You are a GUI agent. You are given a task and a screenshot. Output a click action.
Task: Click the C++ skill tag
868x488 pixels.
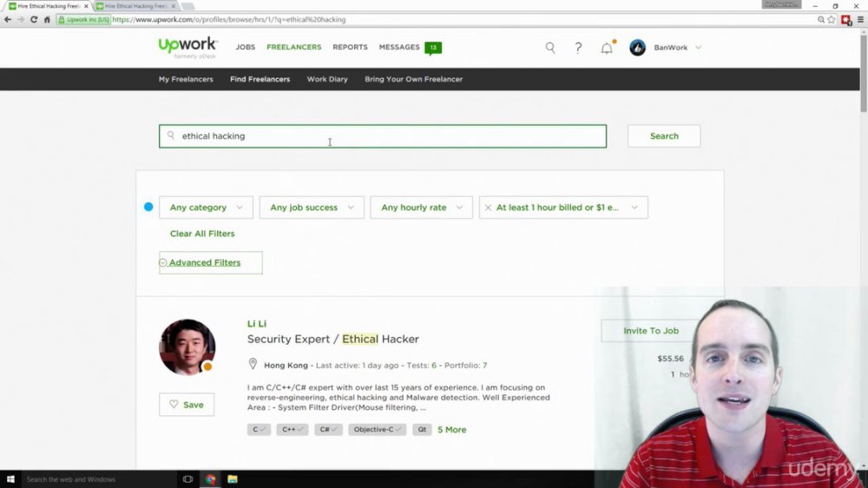[293, 429]
